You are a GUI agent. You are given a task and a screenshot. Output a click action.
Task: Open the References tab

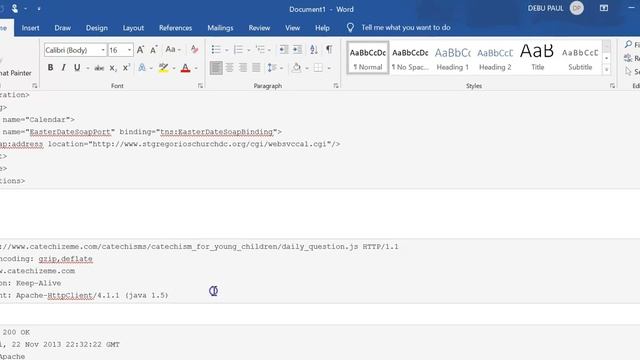(x=176, y=28)
